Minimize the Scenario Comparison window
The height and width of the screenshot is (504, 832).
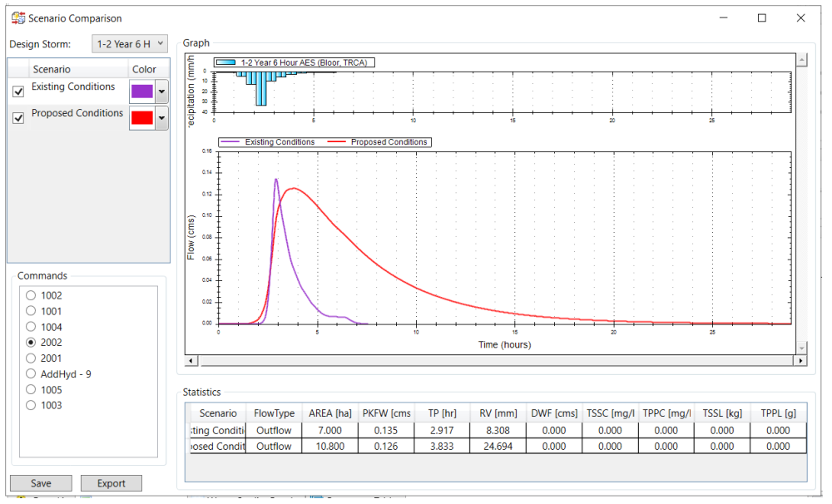[723, 18]
